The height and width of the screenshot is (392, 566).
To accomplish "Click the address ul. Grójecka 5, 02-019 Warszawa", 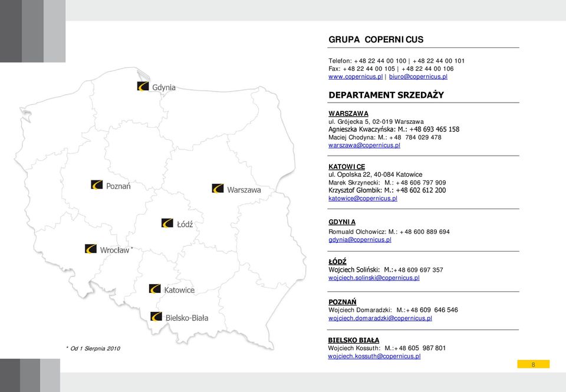I will 376,121.
